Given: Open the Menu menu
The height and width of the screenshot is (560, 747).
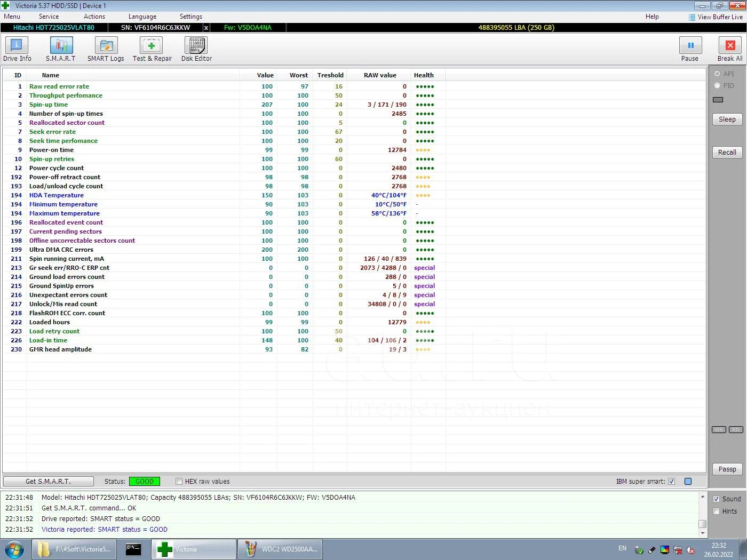Looking at the screenshot, I should (12, 17).
